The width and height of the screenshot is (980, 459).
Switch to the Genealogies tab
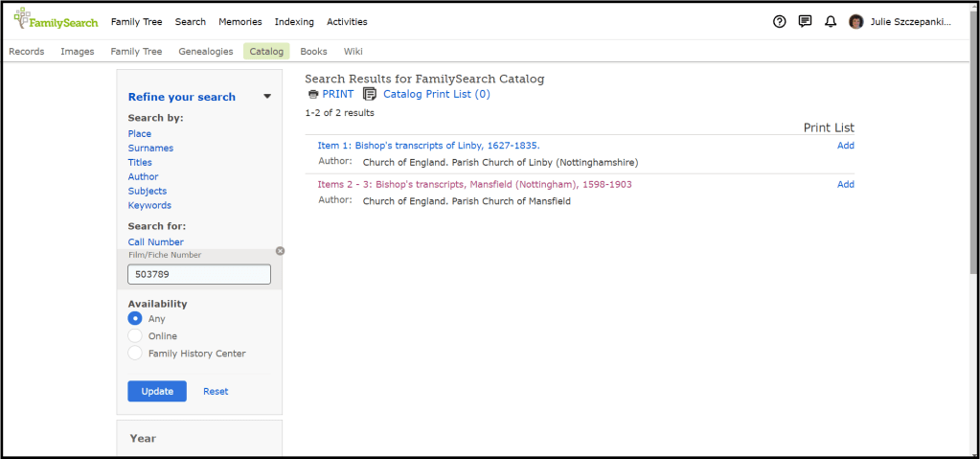[x=205, y=52]
